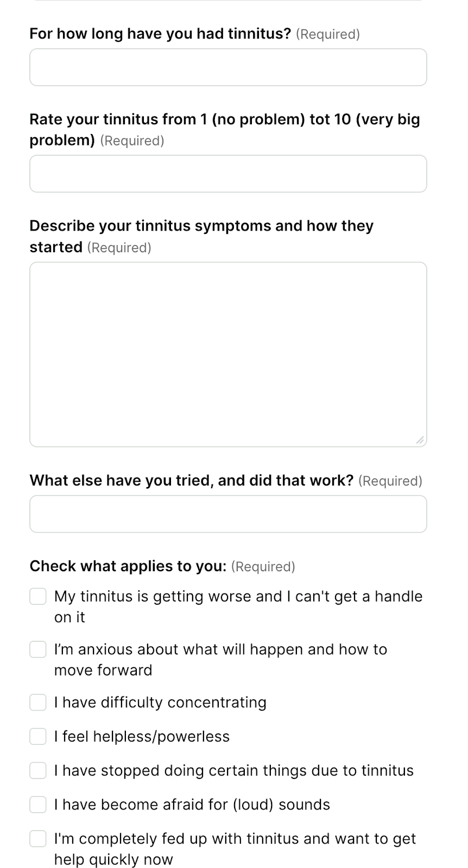Click the "What else have you tried" field
This screenshot has height=868, width=468.
pos(228,514)
